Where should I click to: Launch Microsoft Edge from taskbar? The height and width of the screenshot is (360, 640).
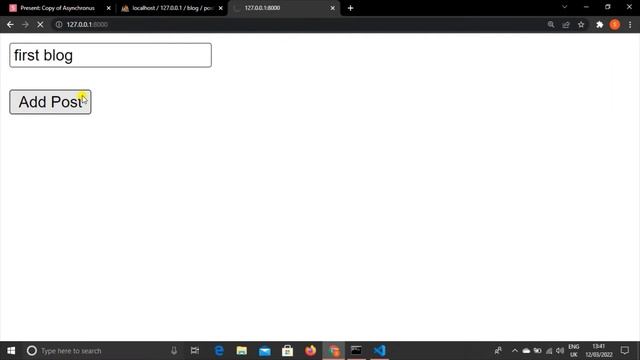(219, 351)
